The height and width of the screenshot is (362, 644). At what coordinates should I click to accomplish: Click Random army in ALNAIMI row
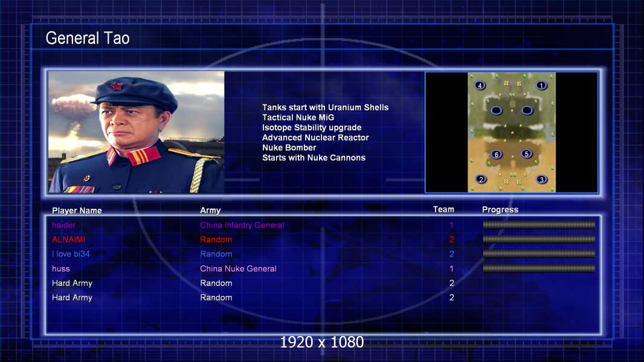coord(216,240)
